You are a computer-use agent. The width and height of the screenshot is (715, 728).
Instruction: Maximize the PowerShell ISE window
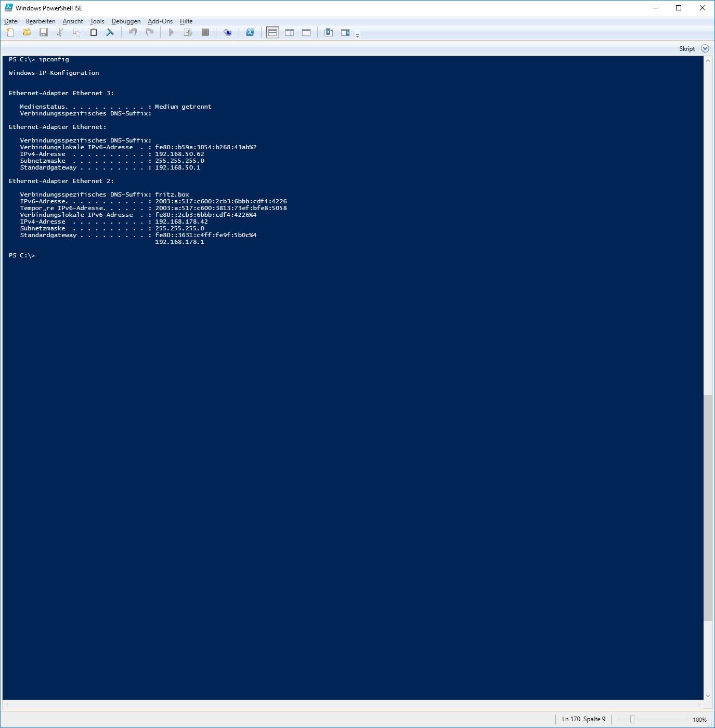[679, 8]
